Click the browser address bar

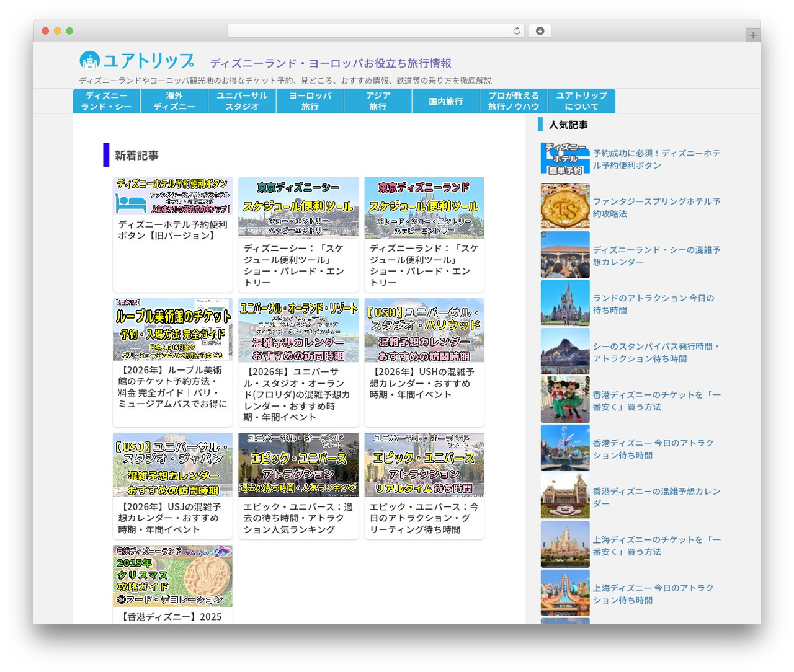[x=376, y=31]
